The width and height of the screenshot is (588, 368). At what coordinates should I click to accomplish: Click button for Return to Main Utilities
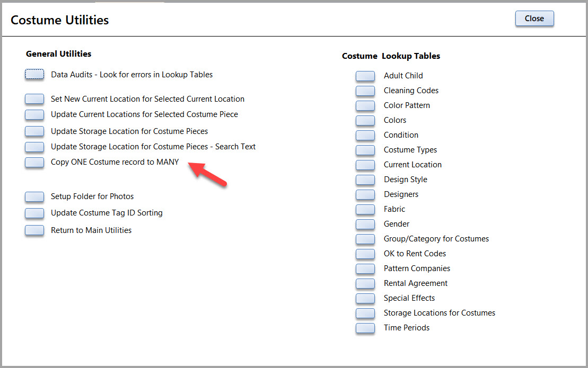pyautogui.click(x=34, y=230)
